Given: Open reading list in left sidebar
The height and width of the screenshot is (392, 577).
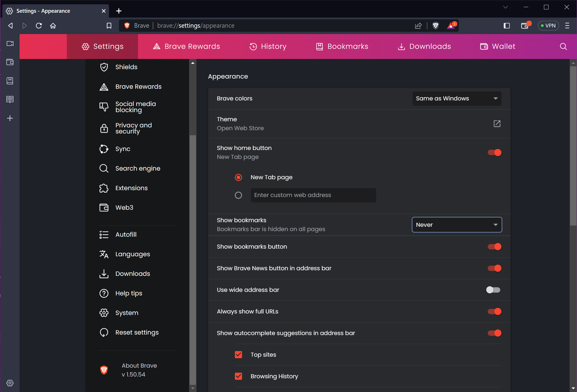Looking at the screenshot, I should point(10,99).
